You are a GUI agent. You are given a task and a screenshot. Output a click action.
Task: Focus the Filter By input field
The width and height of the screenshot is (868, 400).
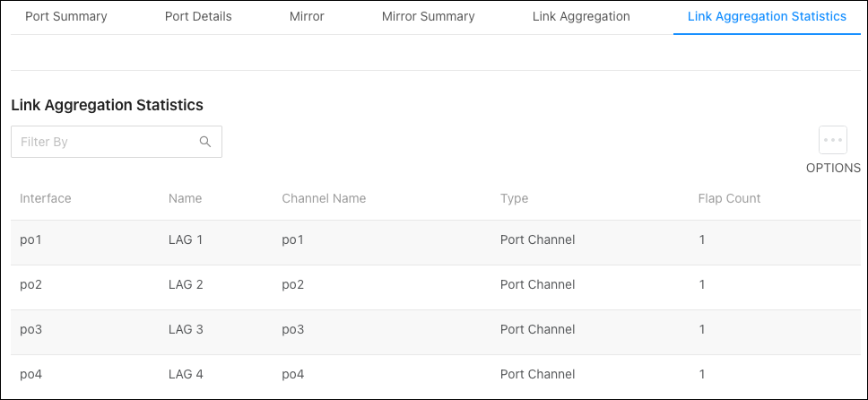pos(117,142)
